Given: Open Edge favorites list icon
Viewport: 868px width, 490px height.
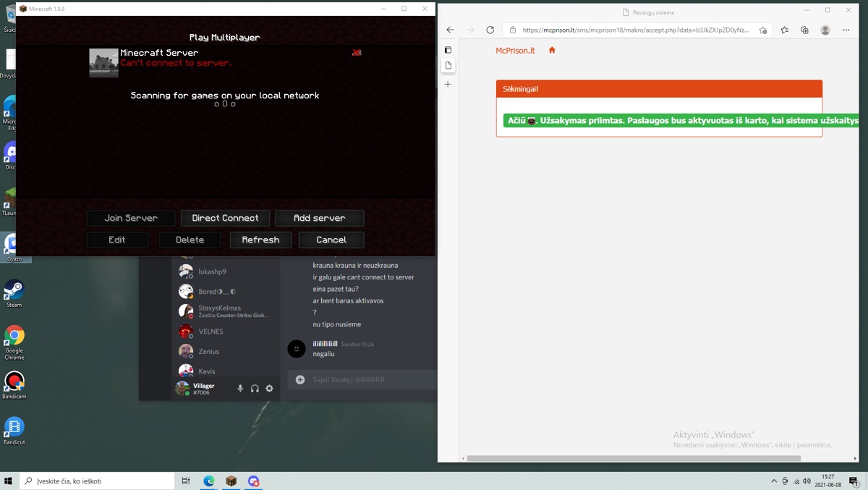Looking at the screenshot, I should 784,30.
